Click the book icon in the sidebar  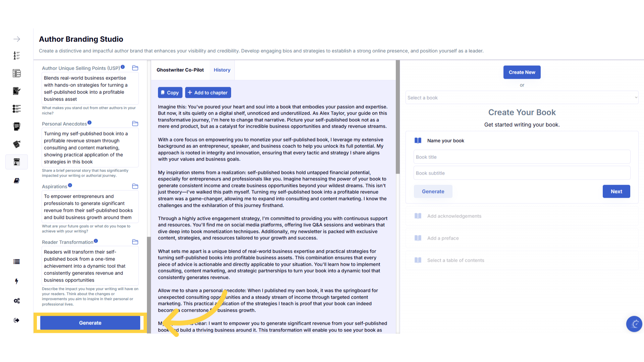click(16, 181)
